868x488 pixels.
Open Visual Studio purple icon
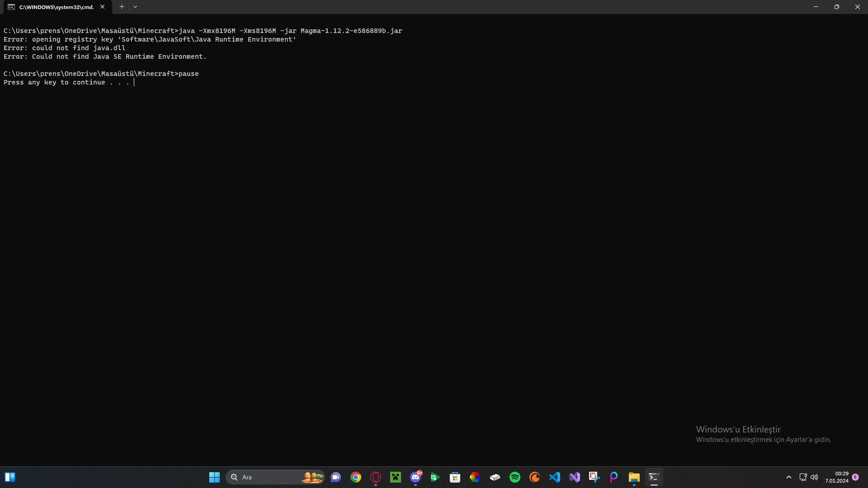click(x=575, y=477)
